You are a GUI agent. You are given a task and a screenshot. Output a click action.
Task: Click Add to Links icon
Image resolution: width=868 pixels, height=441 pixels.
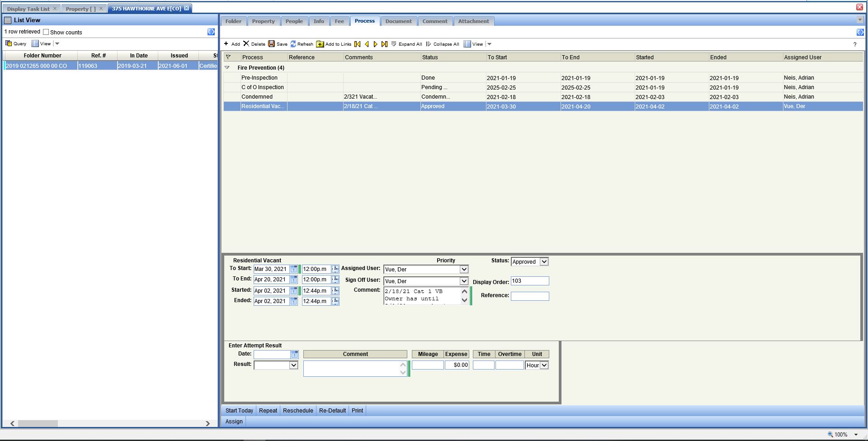320,44
